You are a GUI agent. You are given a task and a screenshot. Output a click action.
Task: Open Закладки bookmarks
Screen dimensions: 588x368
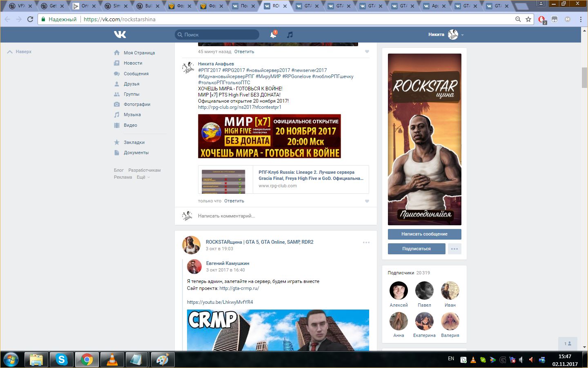[x=134, y=142]
